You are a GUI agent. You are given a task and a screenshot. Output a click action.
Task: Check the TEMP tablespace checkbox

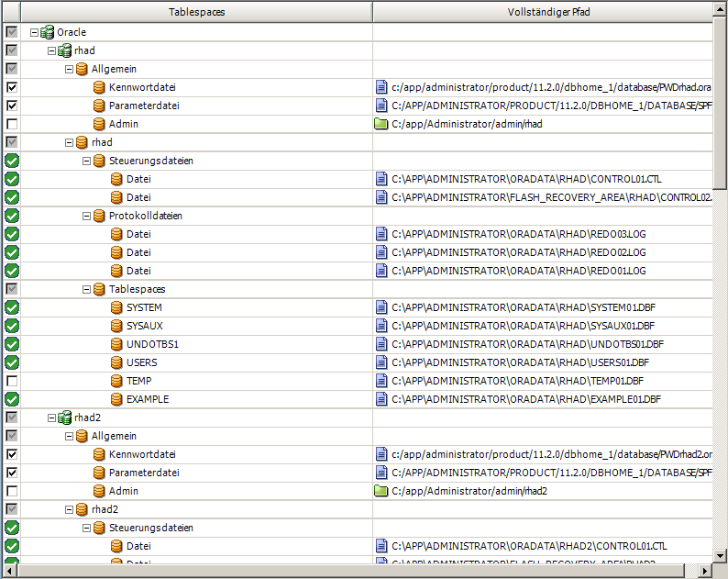(x=12, y=381)
